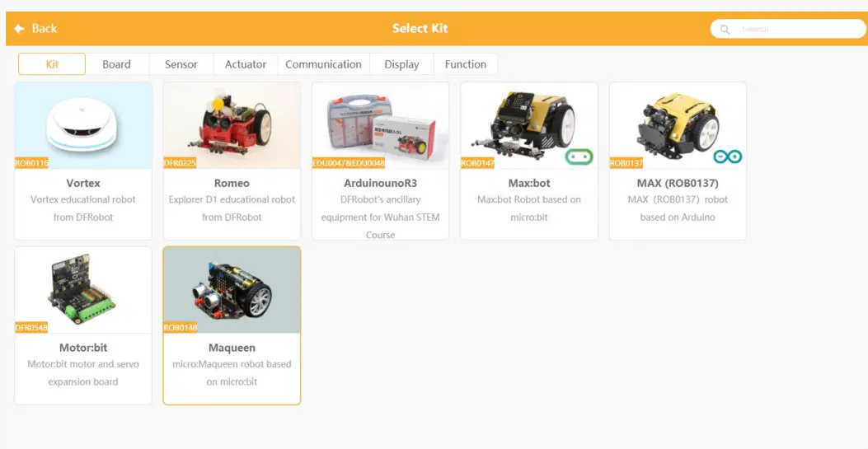Click the EDU0047&EDU0048 product code tag
Screen dimensions: 868x449
coord(348,163)
